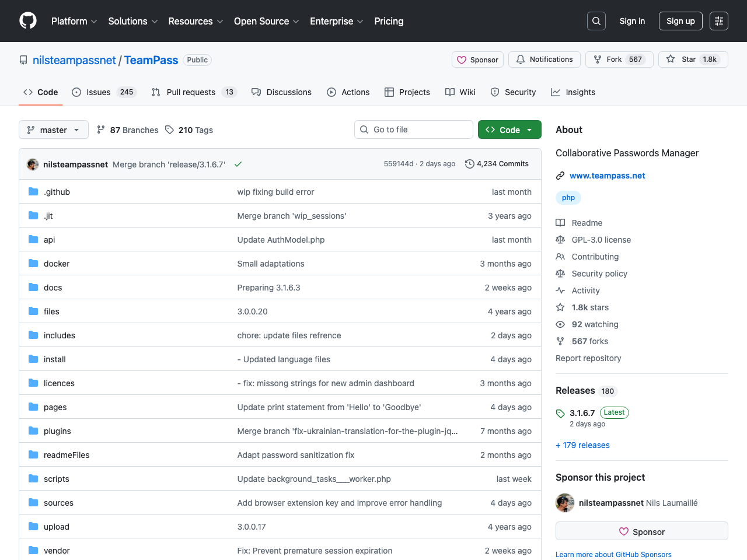
Task: Visit the www.teamass.net website link
Action: click(x=607, y=175)
